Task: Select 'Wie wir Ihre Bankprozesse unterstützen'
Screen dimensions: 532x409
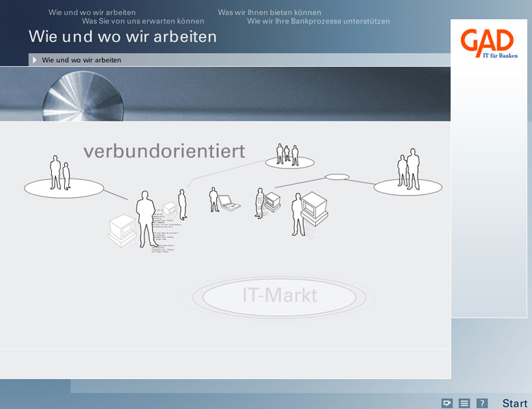Action: pos(318,21)
